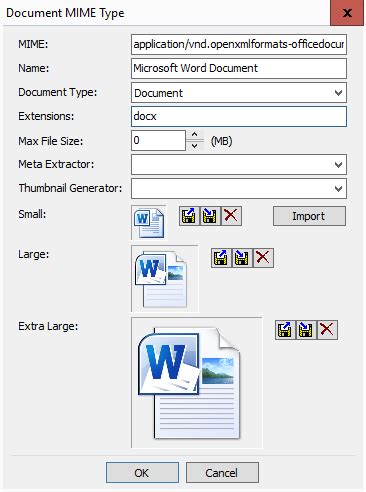This screenshot has width=366, height=492.
Task: Decrease Max File Size with down arrow
Action: tap(195, 145)
